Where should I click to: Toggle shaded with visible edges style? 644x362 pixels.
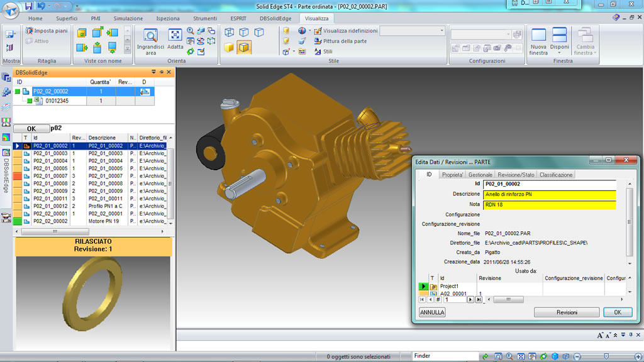(244, 47)
